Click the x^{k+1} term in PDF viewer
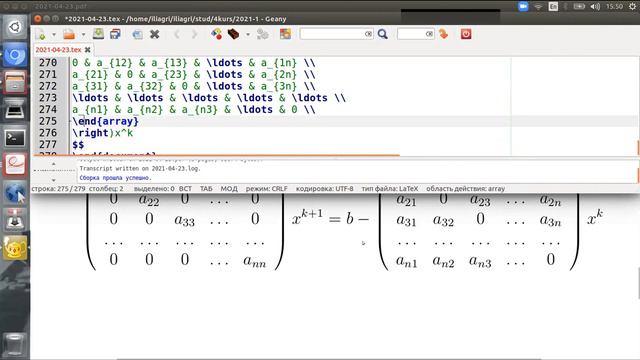Image resolution: width=640 pixels, height=360 pixels. [307, 217]
